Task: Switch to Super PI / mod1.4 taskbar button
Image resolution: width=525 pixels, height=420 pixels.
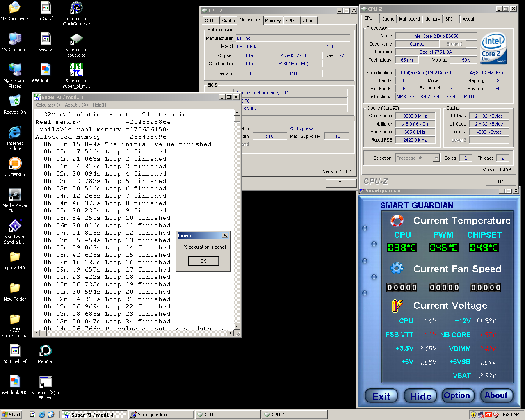Action: [x=94, y=415]
